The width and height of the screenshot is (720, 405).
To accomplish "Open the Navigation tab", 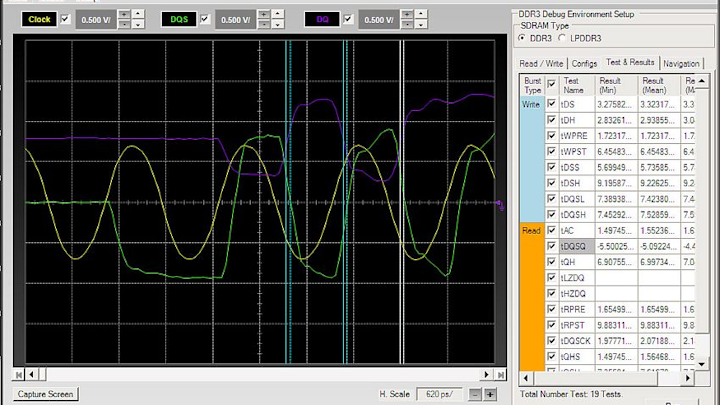I will tap(681, 63).
